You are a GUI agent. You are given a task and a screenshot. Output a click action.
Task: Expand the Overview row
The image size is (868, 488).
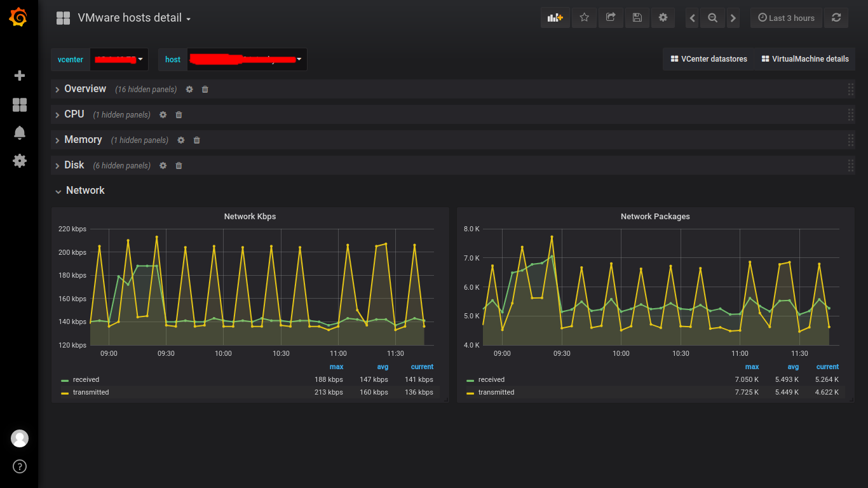pos(85,89)
